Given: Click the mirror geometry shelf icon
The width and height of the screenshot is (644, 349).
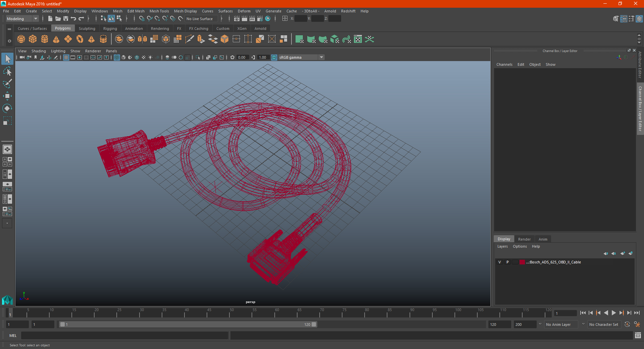Looking at the screenshot, I should pyautogui.click(x=142, y=39).
